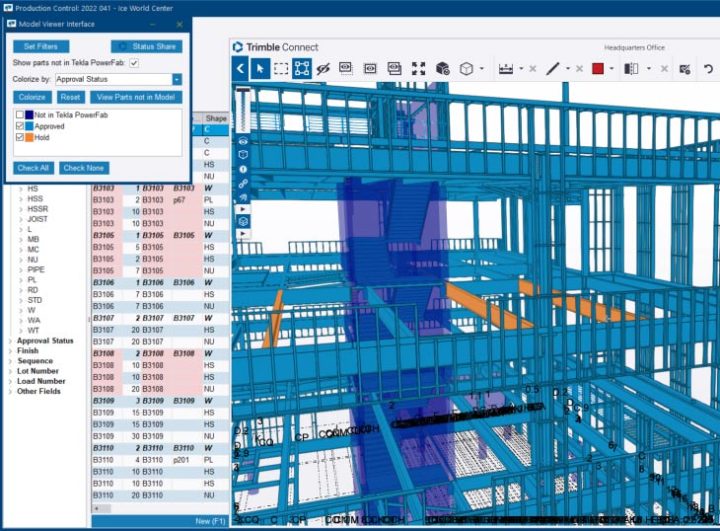Viewport: 720px width, 531px height.
Task: Toggle Show parts not in Tekla PowerFab
Action: click(134, 63)
